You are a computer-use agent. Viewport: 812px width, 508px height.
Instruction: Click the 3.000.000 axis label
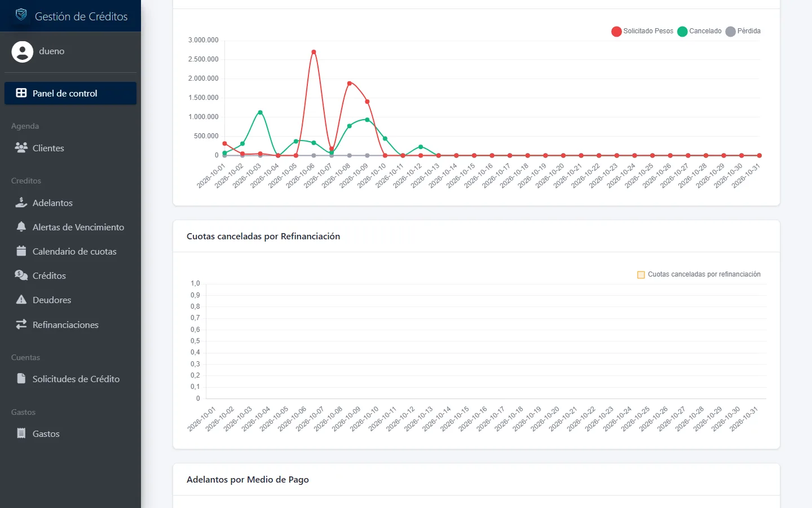(203, 40)
